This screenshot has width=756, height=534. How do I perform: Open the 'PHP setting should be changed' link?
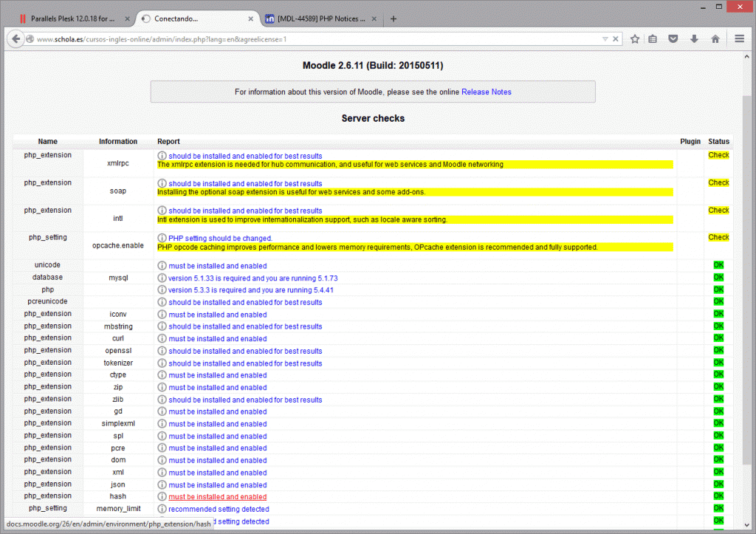(220, 239)
